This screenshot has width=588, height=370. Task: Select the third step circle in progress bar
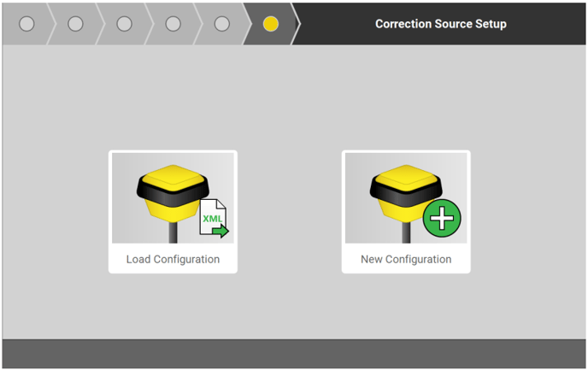pos(124,24)
